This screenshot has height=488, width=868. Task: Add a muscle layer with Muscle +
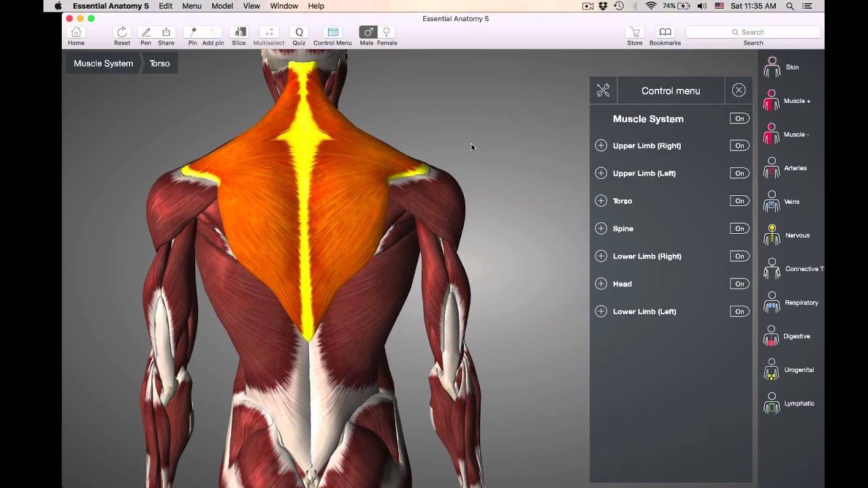(x=787, y=101)
